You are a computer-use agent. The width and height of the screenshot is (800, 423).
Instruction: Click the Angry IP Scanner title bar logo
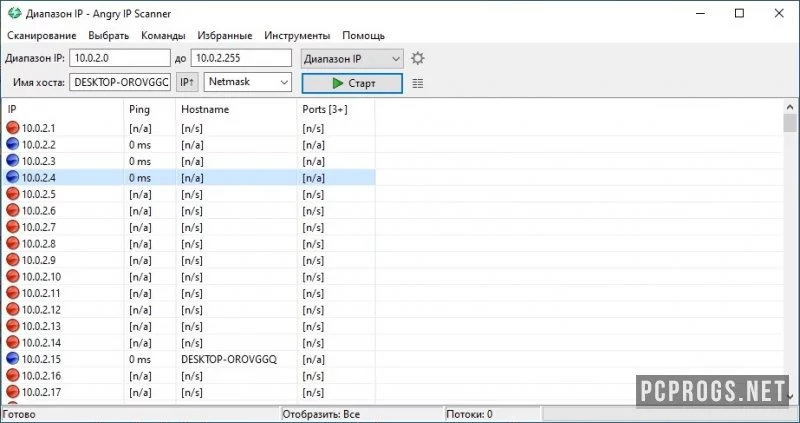[14, 13]
